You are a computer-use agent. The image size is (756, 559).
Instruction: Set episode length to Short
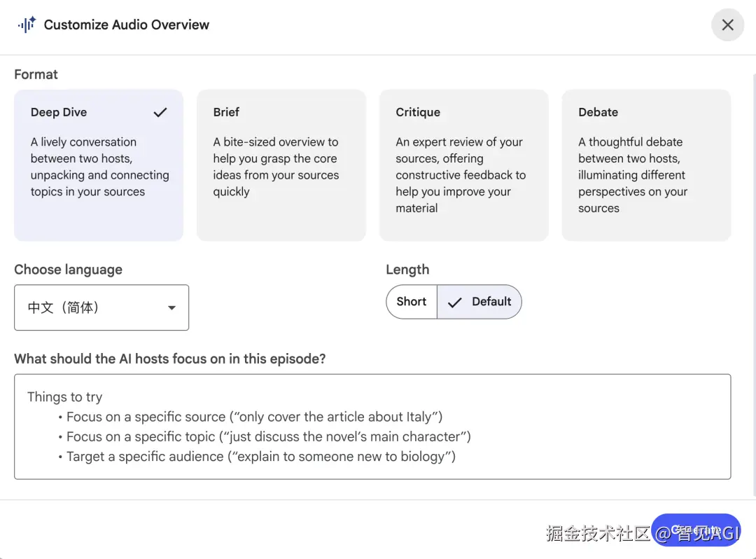(x=412, y=302)
